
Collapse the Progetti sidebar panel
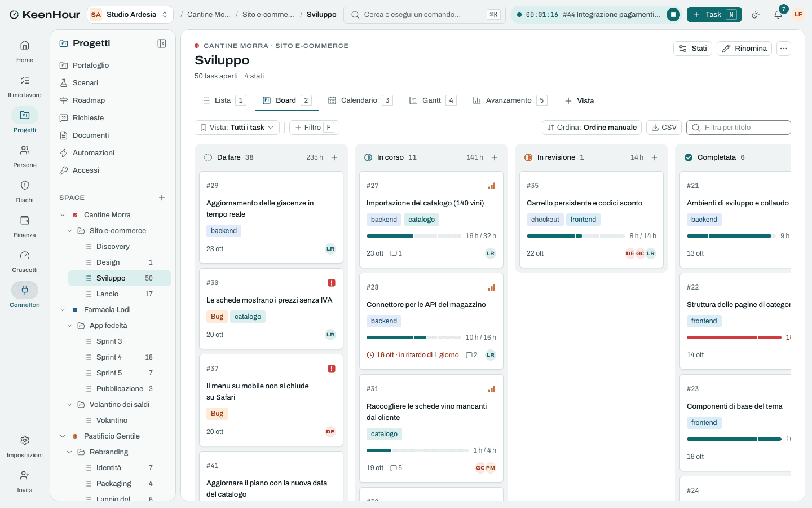point(162,43)
